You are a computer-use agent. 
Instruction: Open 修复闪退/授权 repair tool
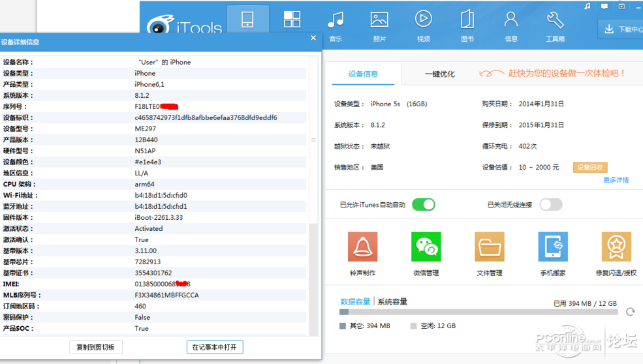point(616,254)
